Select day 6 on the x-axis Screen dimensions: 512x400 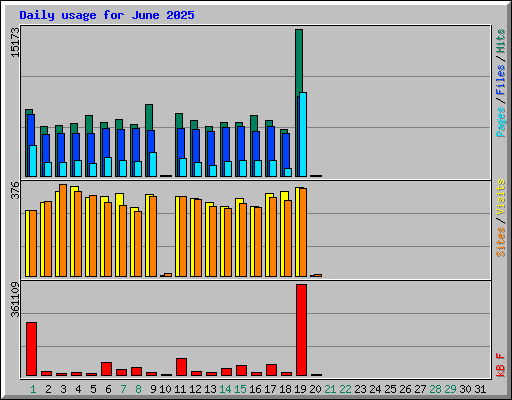108,389
